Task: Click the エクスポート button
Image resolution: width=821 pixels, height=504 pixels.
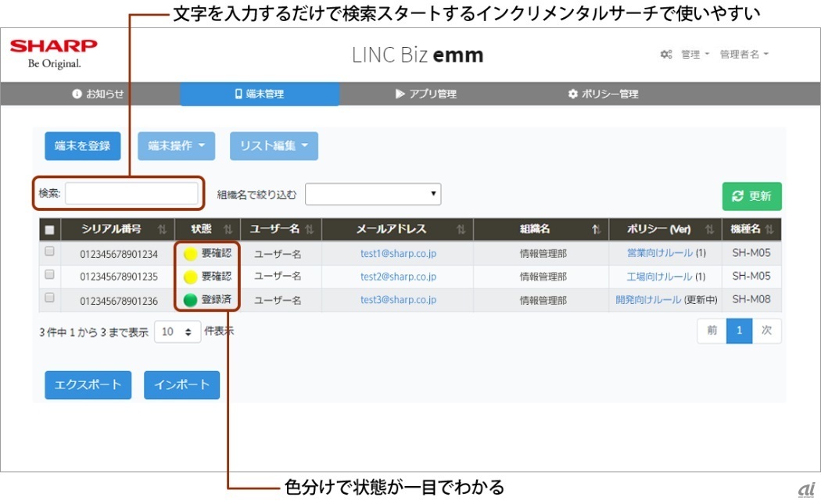Action: [x=88, y=385]
